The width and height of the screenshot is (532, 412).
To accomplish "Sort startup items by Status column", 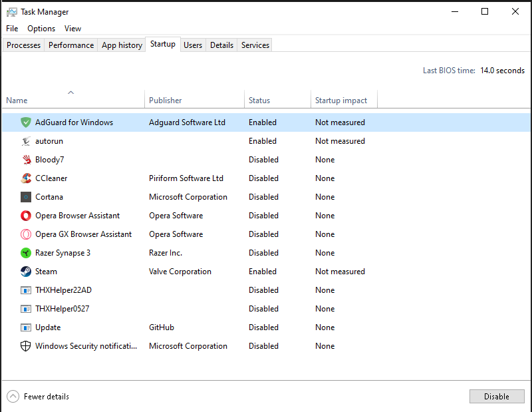I will click(x=259, y=101).
